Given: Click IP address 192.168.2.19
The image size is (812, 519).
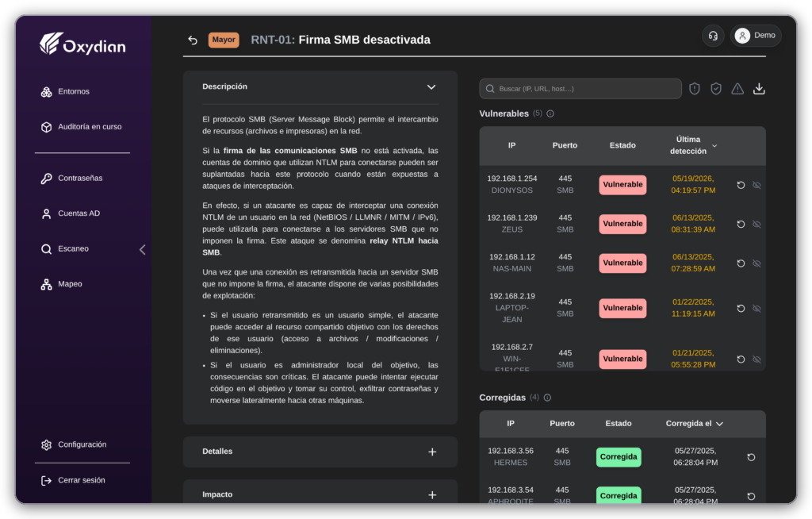Looking at the screenshot, I should pos(511,297).
